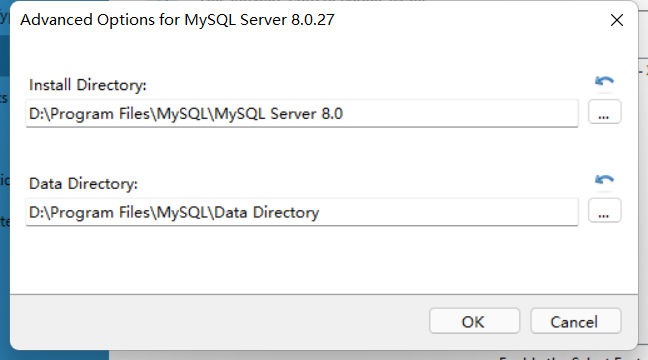The height and width of the screenshot is (360, 648).
Task: Click the Data Directory label
Action: pyautogui.click(x=83, y=184)
